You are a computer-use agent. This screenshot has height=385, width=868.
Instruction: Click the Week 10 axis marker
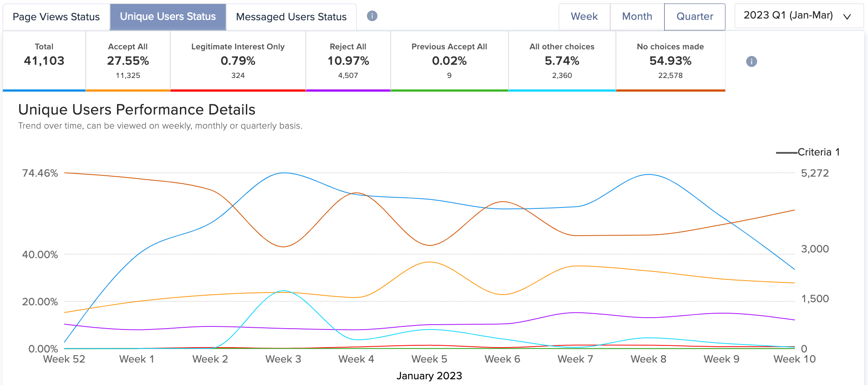tap(795, 359)
